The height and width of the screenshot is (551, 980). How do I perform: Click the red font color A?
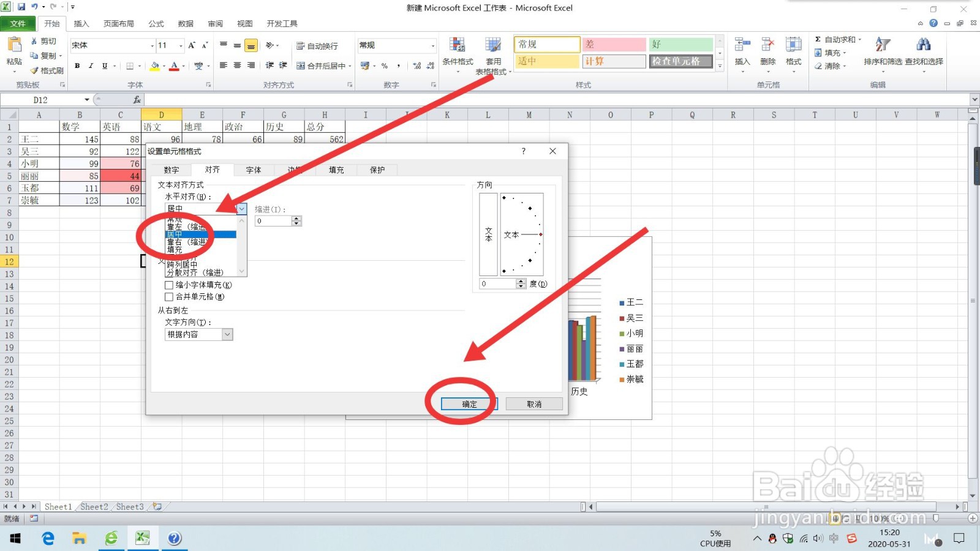coord(174,66)
